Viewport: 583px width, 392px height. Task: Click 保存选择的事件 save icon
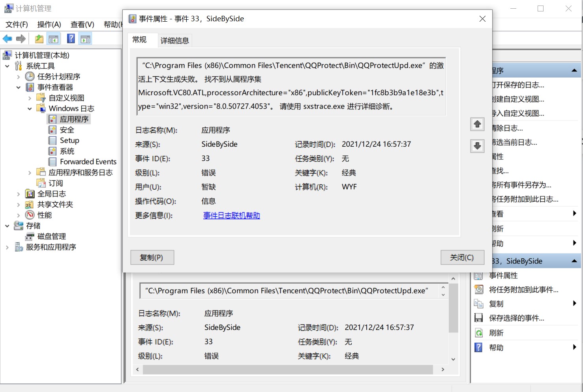[479, 318]
